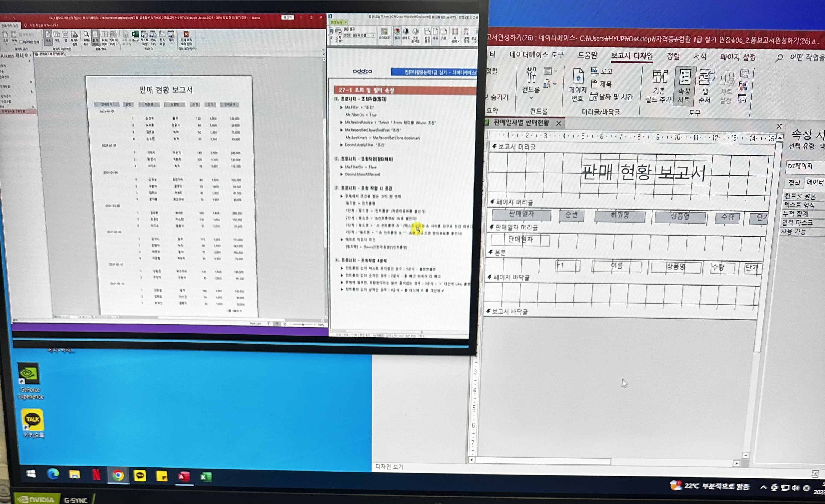Open the Property Sheet (속성 시트) tool

click(685, 86)
